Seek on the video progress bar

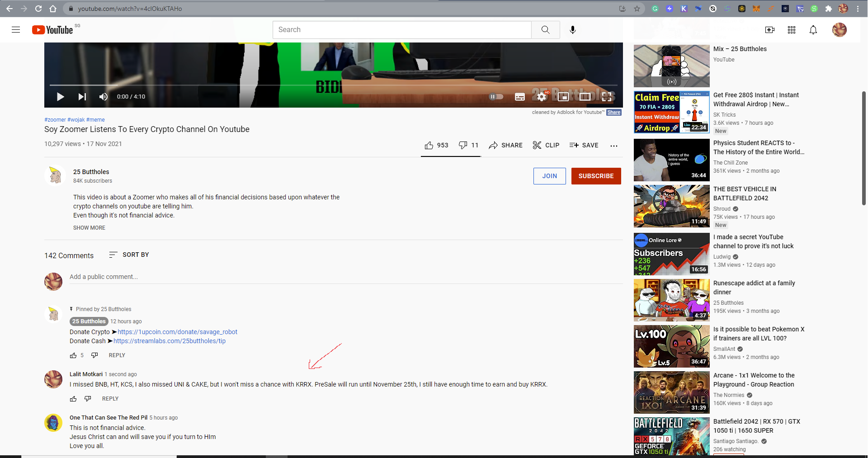(334, 85)
